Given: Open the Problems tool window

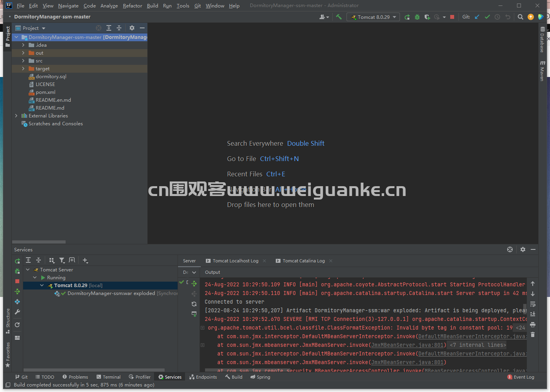Looking at the screenshot, I should (75, 377).
